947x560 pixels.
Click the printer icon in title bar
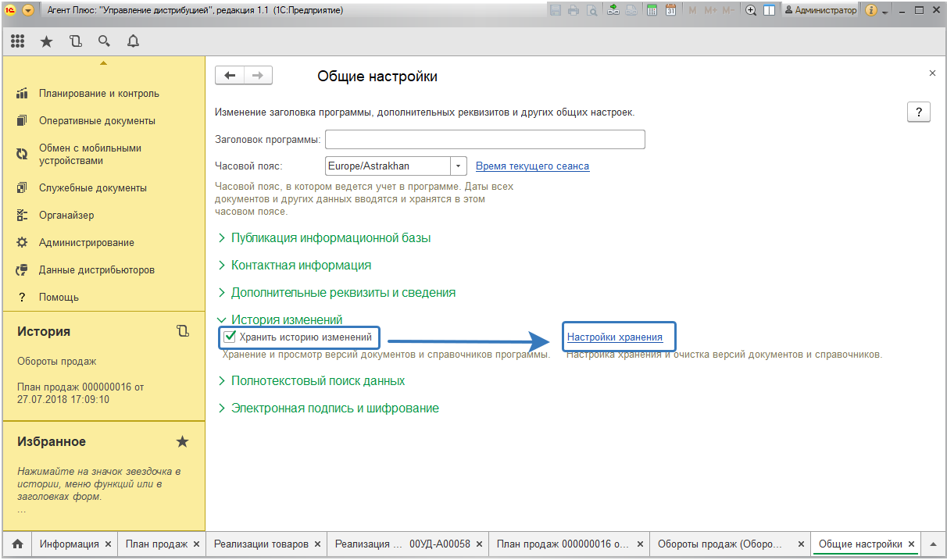[x=574, y=10]
